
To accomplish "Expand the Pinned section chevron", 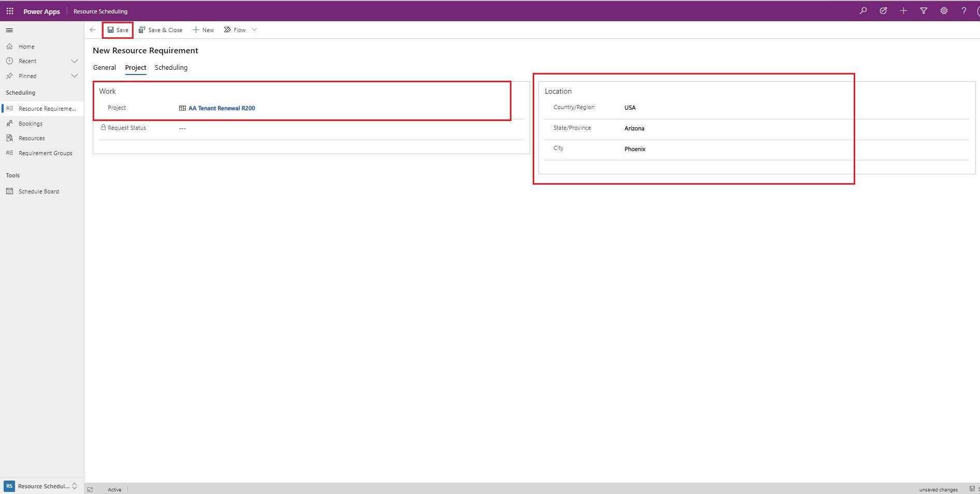I will tap(74, 76).
